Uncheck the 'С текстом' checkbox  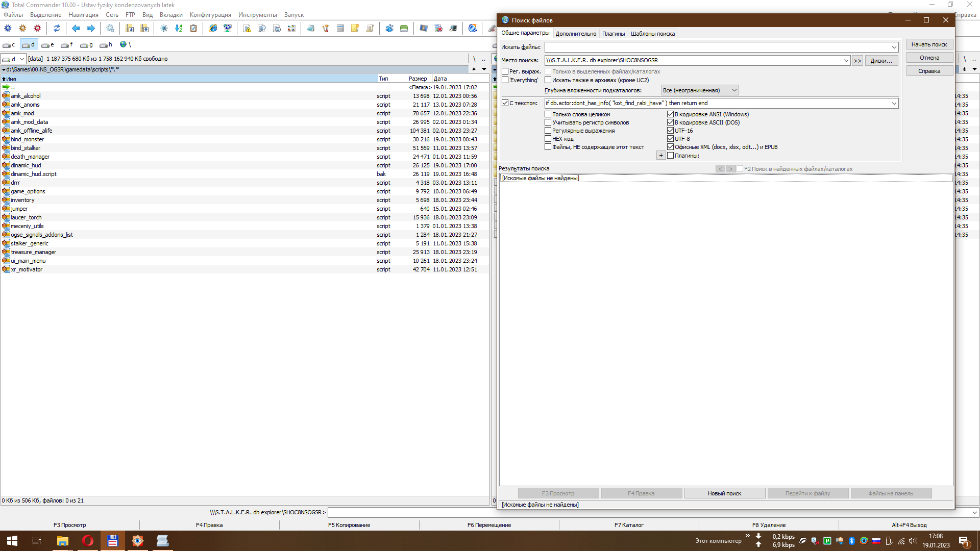(x=505, y=103)
